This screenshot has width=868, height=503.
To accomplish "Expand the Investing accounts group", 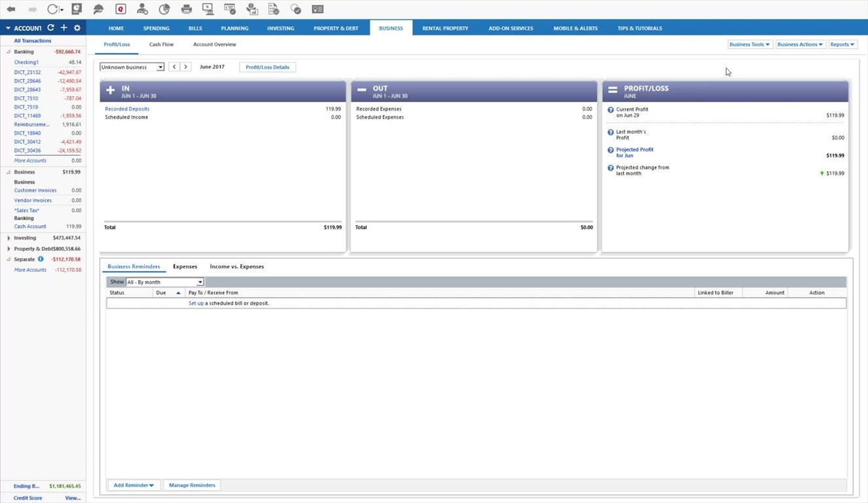I will (x=9, y=238).
